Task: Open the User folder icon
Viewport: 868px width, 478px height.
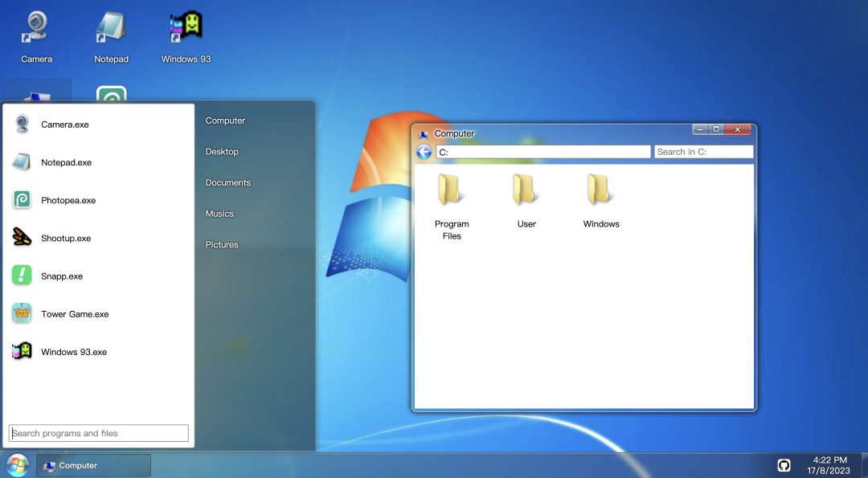Action: point(526,190)
